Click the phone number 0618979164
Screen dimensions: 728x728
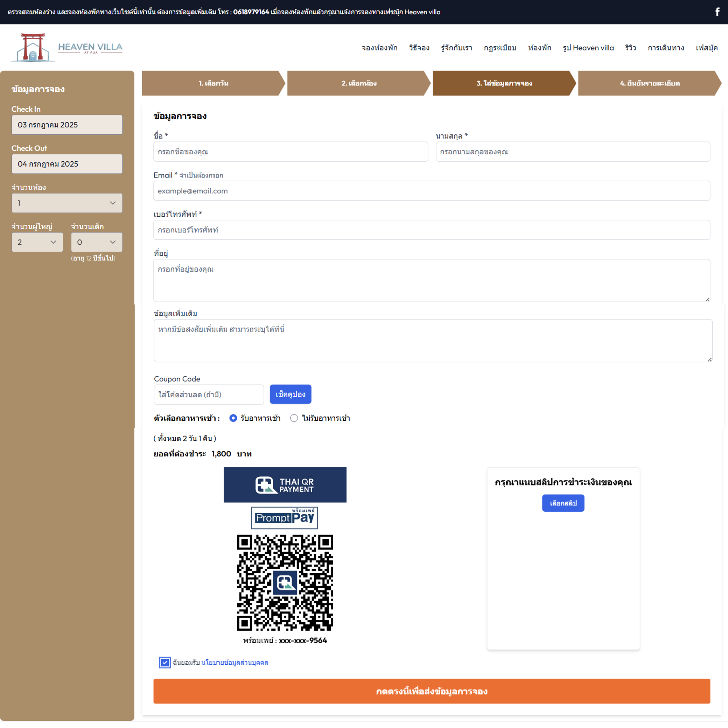coord(251,12)
